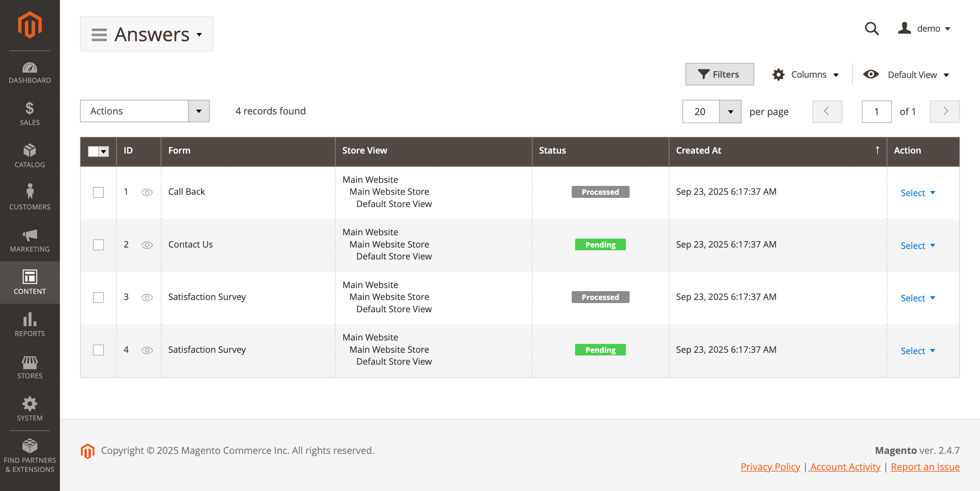Click the search magnifier icon
Screen dimensions: 980x491
(x=871, y=29)
